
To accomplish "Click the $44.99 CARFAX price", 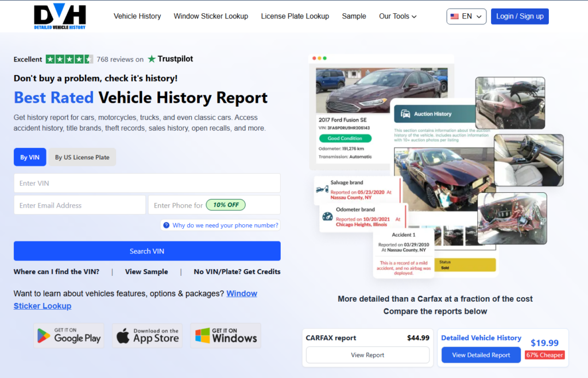I will pos(418,338).
